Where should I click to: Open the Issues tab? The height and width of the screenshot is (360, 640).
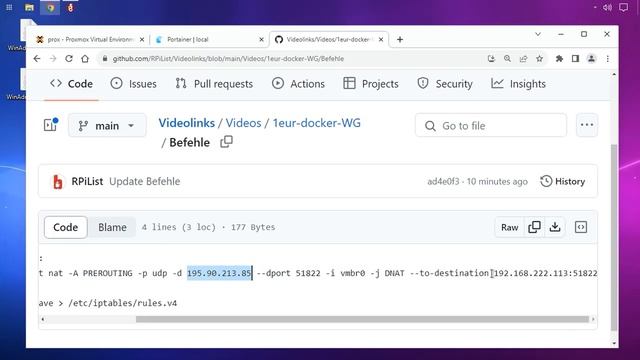133,84
